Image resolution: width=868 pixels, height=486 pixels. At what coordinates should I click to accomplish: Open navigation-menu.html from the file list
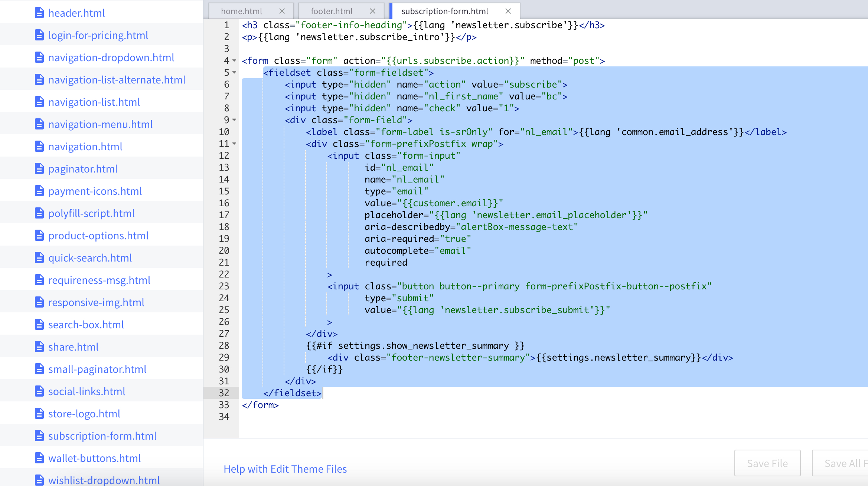(100, 124)
